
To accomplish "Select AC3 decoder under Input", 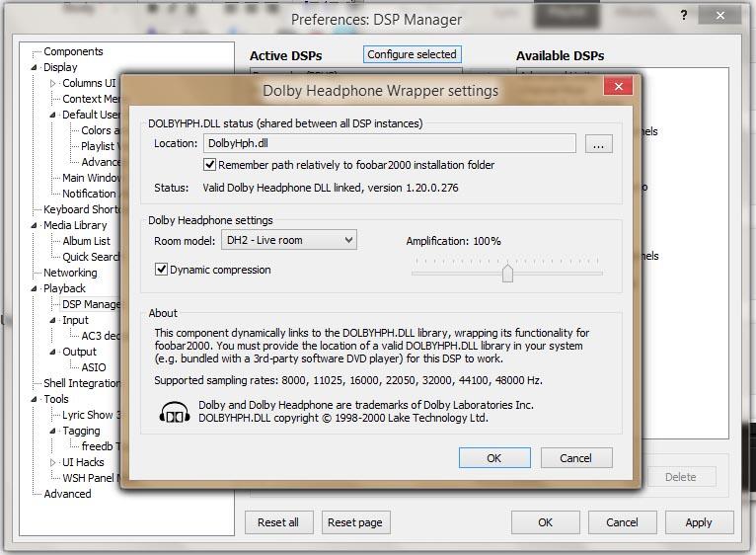I will (x=101, y=336).
